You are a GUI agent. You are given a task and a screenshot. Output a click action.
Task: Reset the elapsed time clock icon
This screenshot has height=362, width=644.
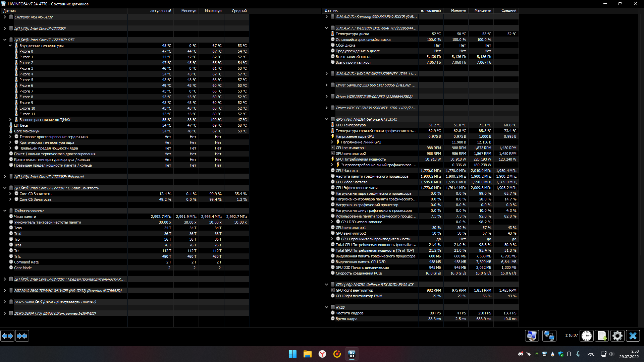tap(587, 336)
